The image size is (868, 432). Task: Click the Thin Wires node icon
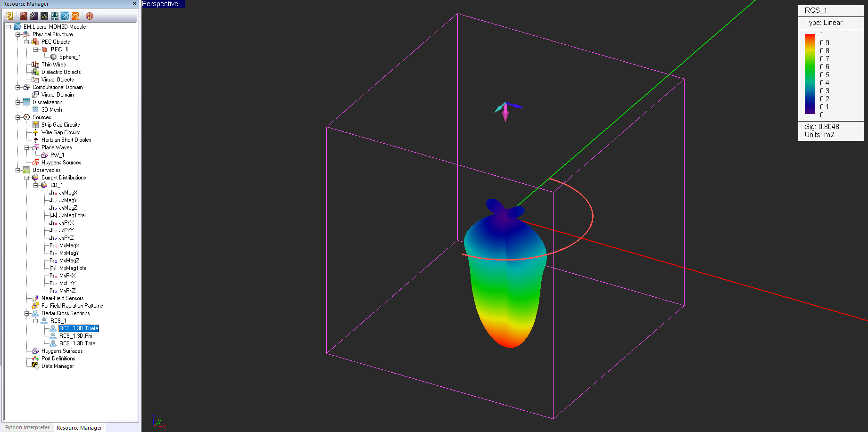(35, 65)
